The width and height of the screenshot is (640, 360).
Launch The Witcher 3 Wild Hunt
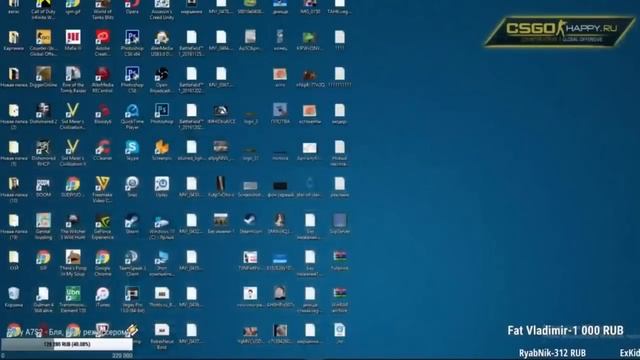(x=73, y=226)
